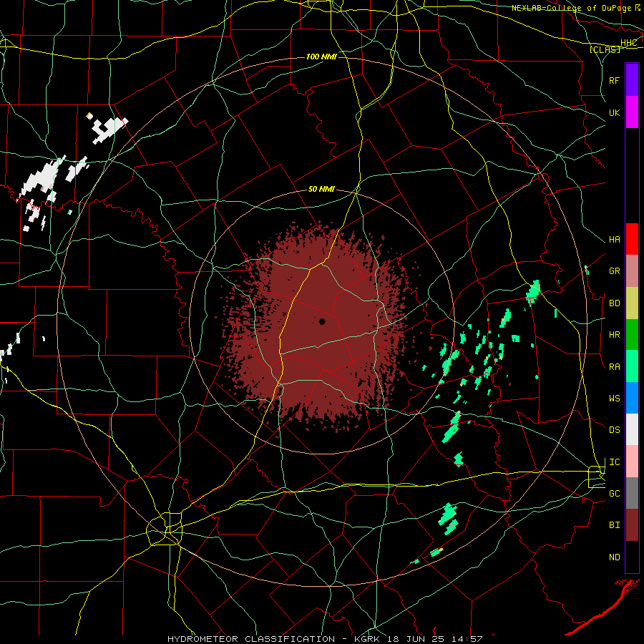Click the "ND" legend label

pos(615,557)
